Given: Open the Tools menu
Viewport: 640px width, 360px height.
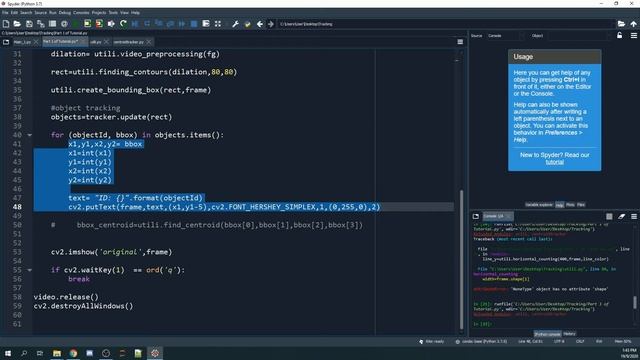Looking at the screenshot, I should 113,13.
